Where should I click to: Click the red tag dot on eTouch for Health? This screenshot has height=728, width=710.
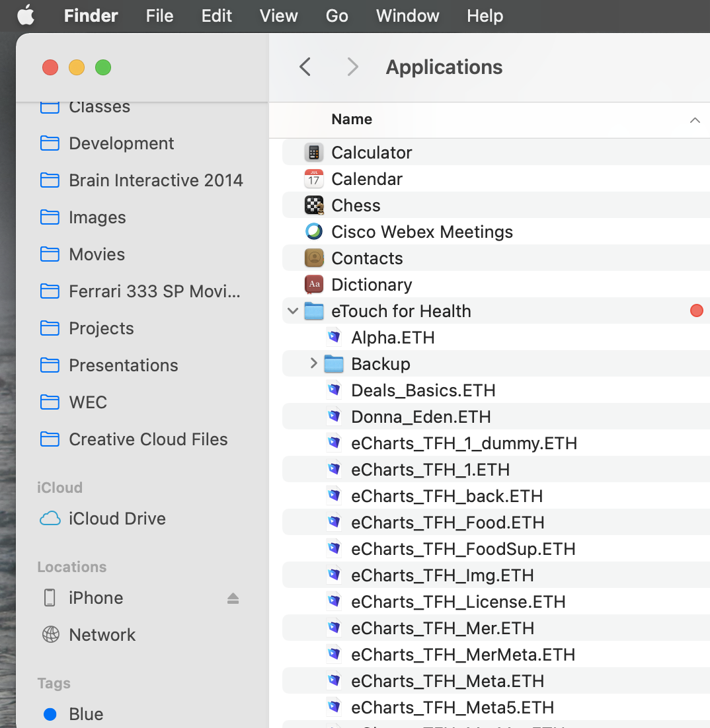(x=697, y=310)
